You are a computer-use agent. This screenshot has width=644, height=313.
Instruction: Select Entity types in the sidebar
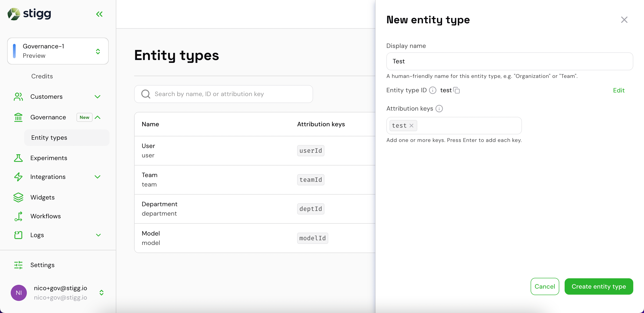click(x=67, y=137)
